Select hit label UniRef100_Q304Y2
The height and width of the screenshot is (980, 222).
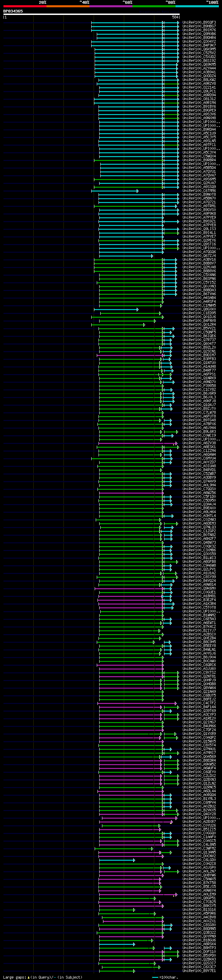point(199,41)
